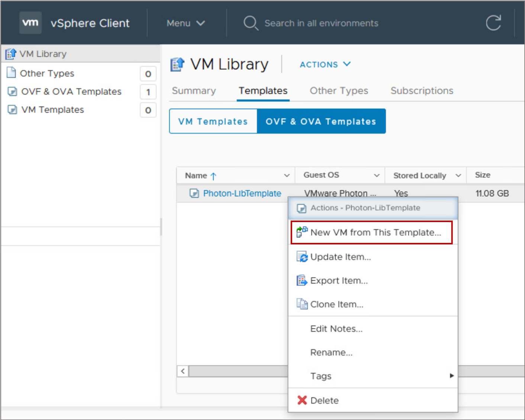This screenshot has height=420, width=525.
Task: Click the VMware vm logo icon
Action: pos(30,23)
